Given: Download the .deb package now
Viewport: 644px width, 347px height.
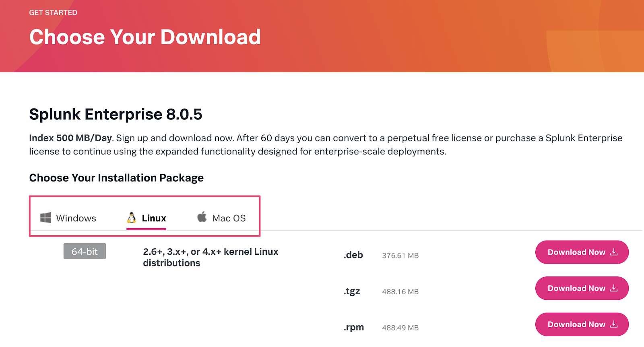Looking at the screenshot, I should tap(582, 252).
